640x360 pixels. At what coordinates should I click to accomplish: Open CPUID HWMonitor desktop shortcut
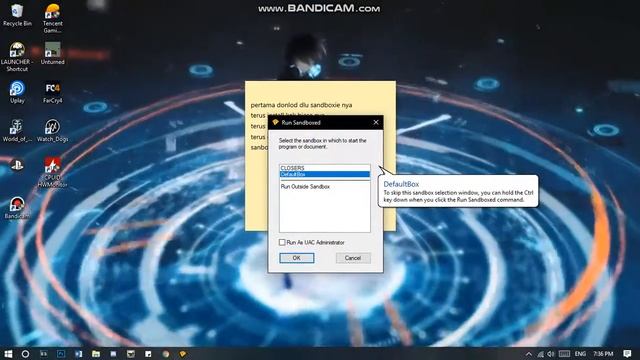[53, 172]
